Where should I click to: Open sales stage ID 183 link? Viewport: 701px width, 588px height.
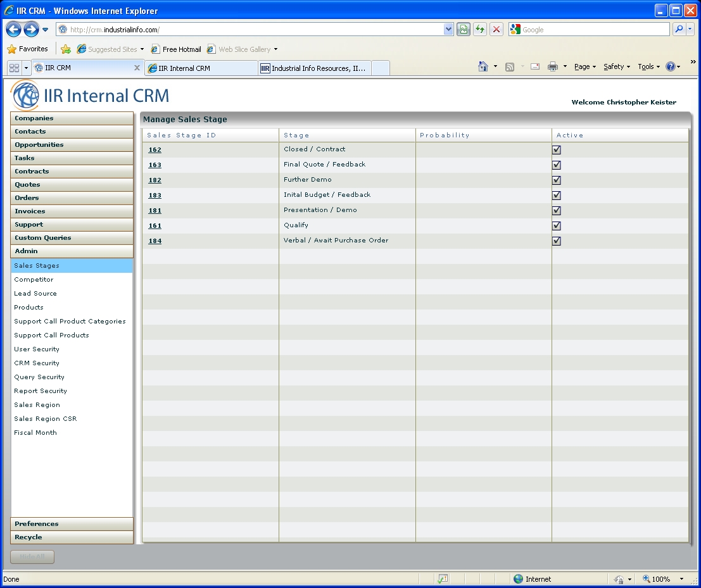(x=155, y=196)
